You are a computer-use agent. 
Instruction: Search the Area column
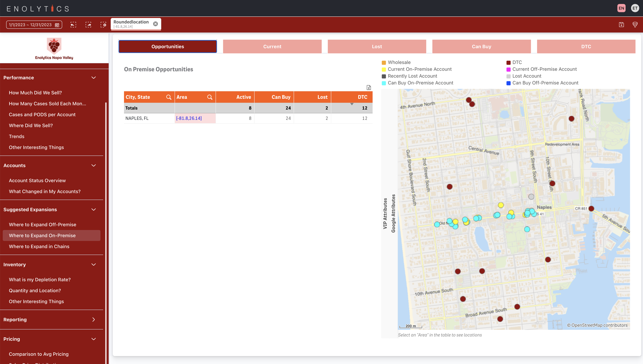point(210,97)
